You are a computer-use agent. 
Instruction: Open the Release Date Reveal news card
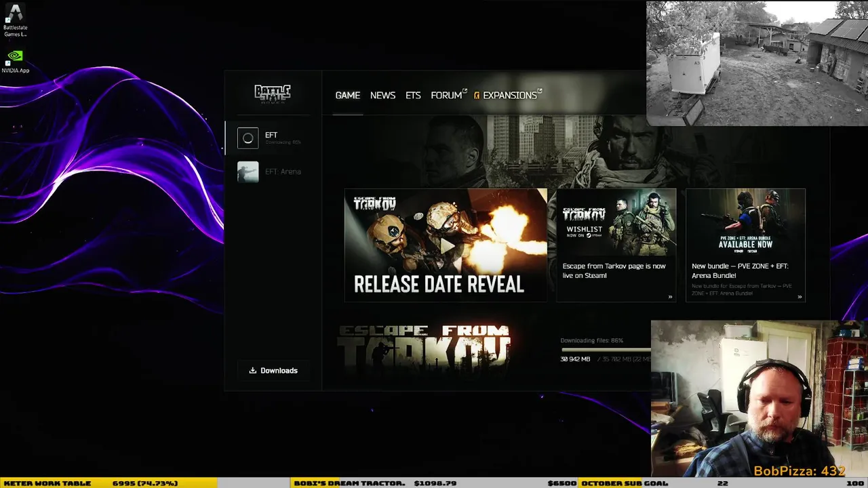pos(446,245)
